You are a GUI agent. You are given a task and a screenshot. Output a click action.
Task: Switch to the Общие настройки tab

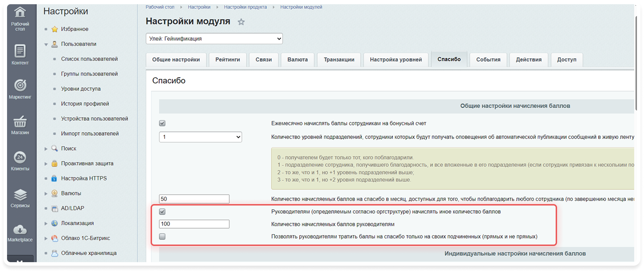[x=176, y=60]
